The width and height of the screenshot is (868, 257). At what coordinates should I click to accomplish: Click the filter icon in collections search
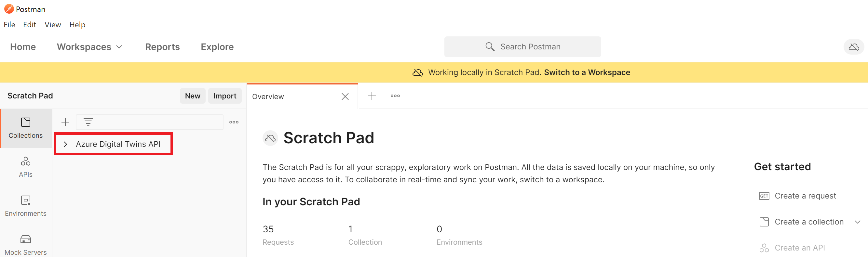point(88,122)
